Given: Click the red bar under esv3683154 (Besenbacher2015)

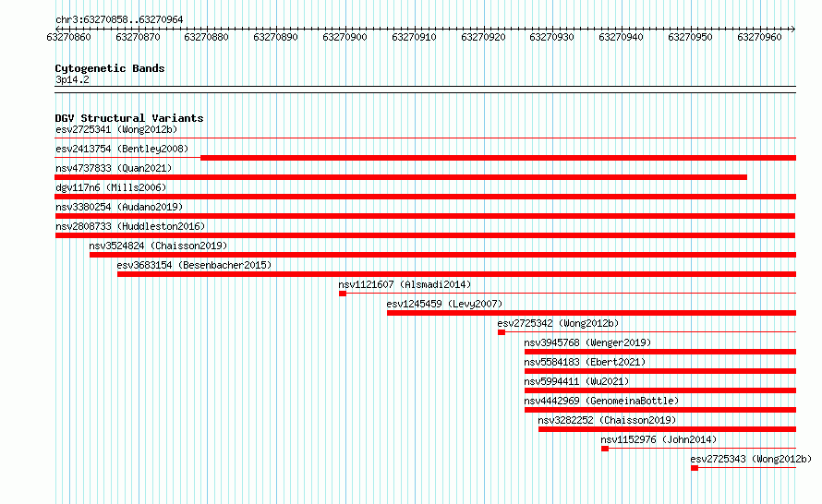Looking at the screenshot, I should click(x=456, y=274).
